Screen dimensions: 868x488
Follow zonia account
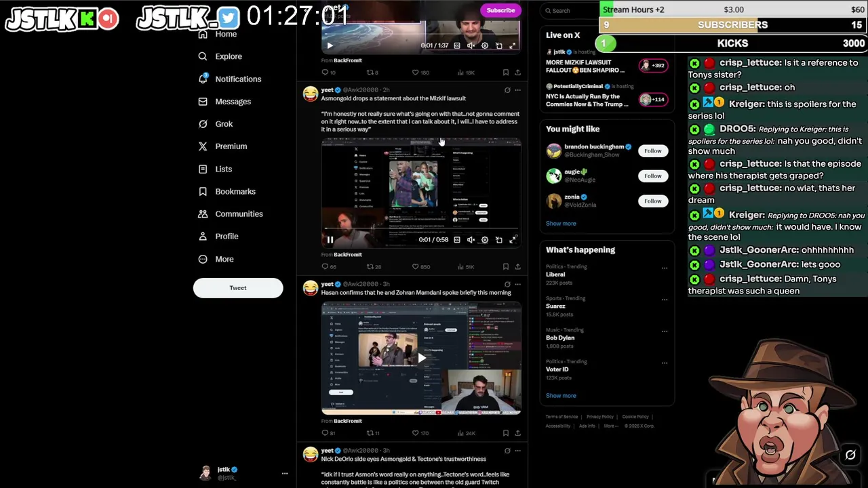pyautogui.click(x=652, y=201)
